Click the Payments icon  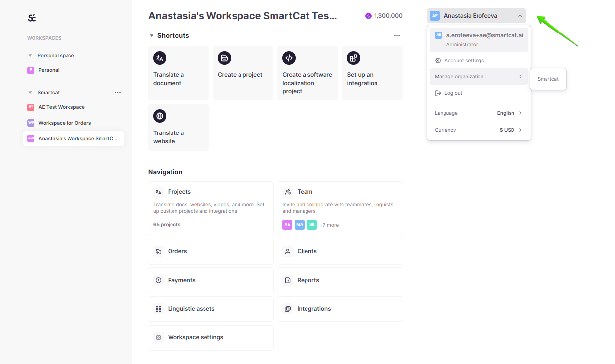(159, 280)
